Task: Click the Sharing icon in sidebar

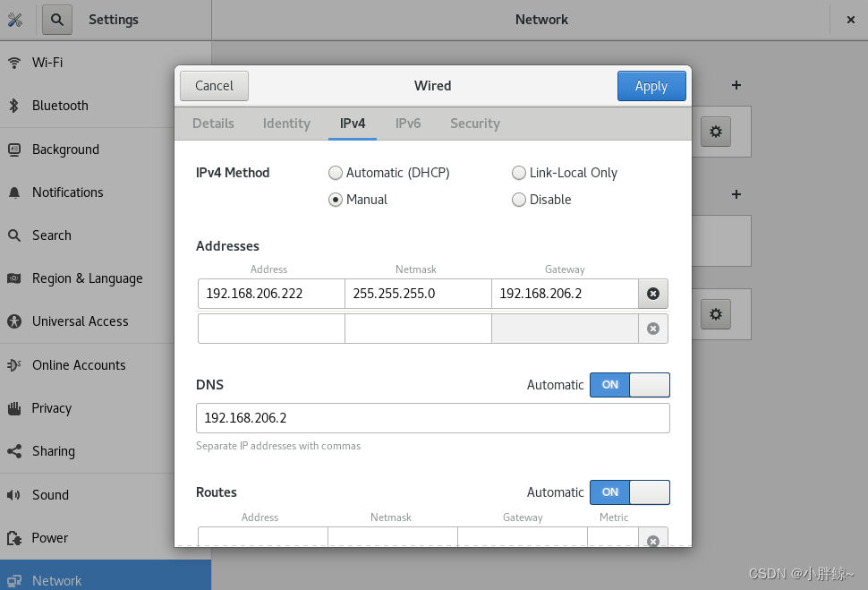Action: click(14, 451)
